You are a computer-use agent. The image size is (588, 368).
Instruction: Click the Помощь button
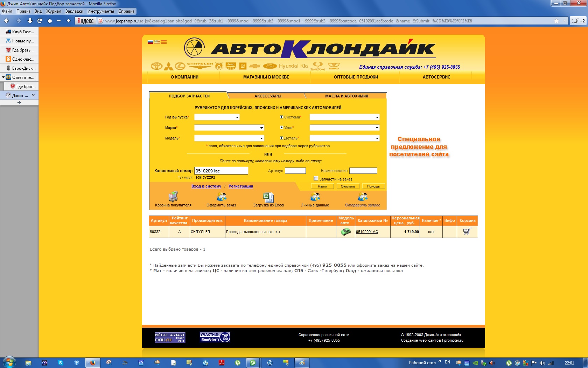pos(373,186)
